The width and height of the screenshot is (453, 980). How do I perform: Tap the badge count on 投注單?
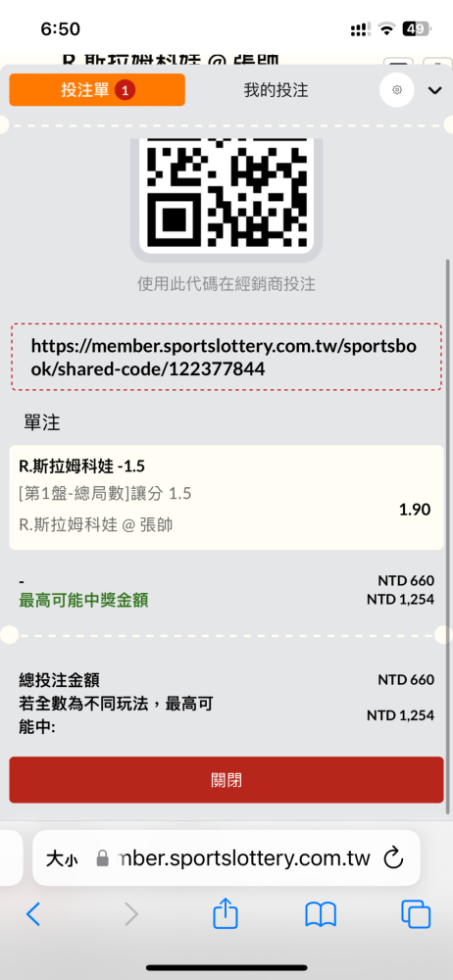click(x=126, y=90)
